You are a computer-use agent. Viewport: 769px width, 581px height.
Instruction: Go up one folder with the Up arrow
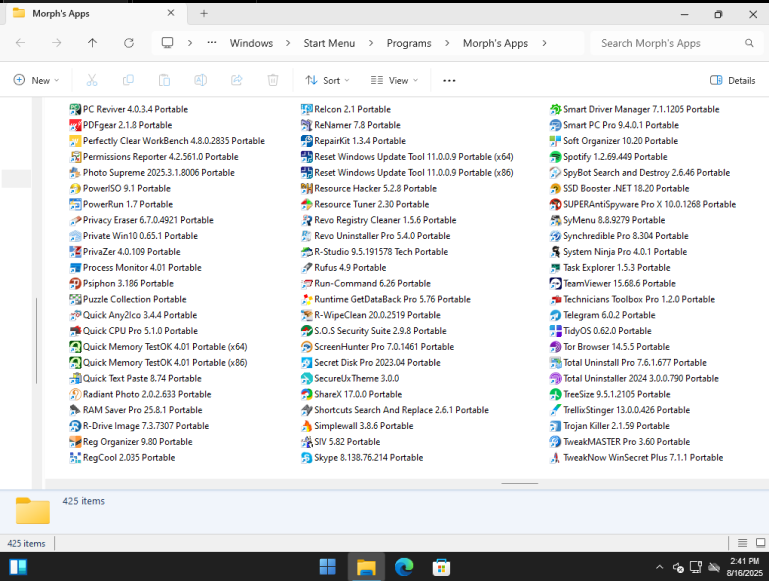pos(92,43)
